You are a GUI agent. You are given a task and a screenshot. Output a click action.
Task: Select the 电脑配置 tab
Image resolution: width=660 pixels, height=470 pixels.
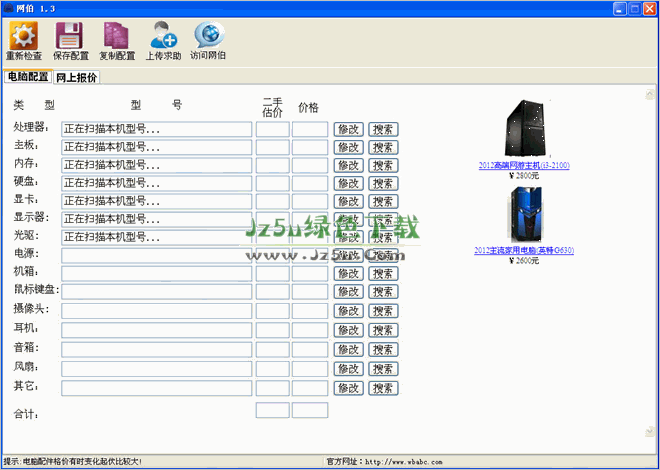[x=27, y=77]
